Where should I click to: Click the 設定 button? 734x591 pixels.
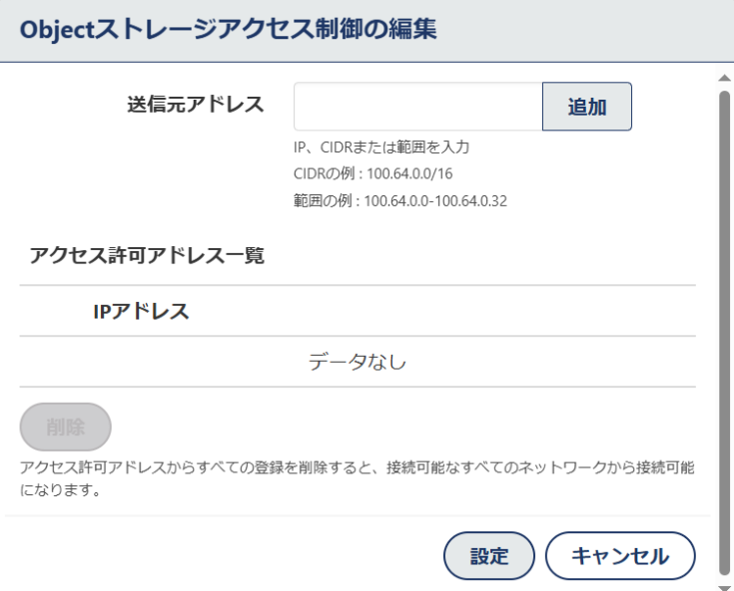point(489,556)
